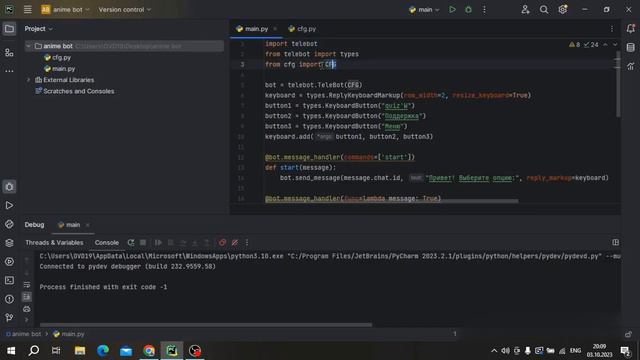The width and height of the screenshot is (640, 360).
Task: Open the Git tool window
Action: [9, 317]
